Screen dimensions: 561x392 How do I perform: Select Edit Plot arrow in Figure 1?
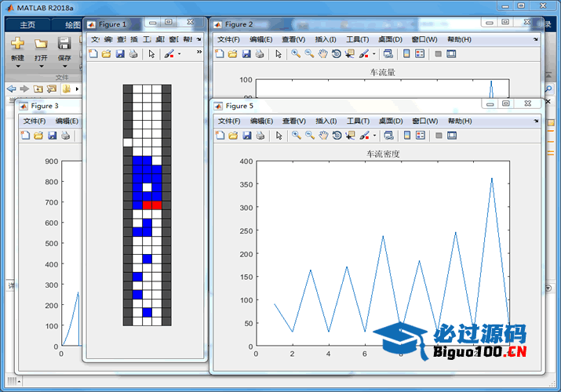151,54
